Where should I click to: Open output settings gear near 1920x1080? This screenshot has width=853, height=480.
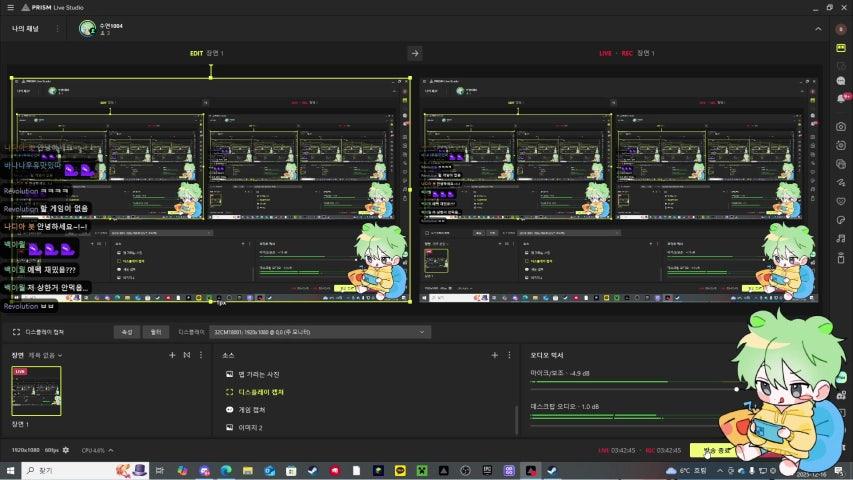tap(66, 450)
